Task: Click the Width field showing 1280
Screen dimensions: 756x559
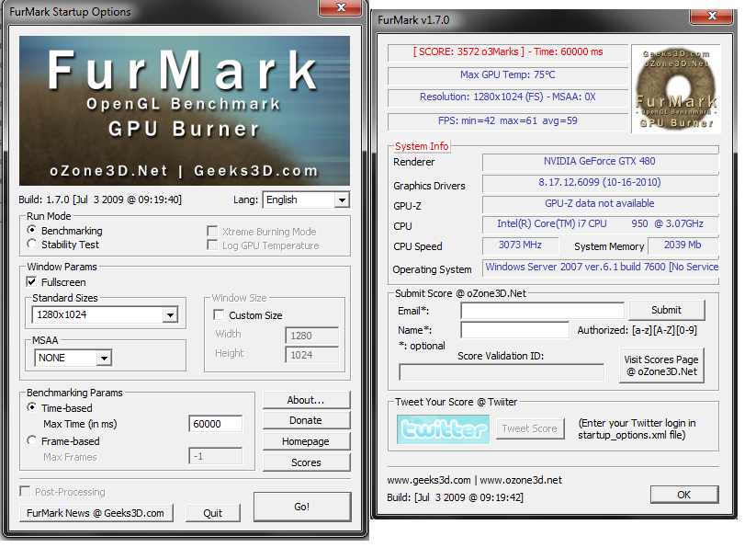Action: 312,336
